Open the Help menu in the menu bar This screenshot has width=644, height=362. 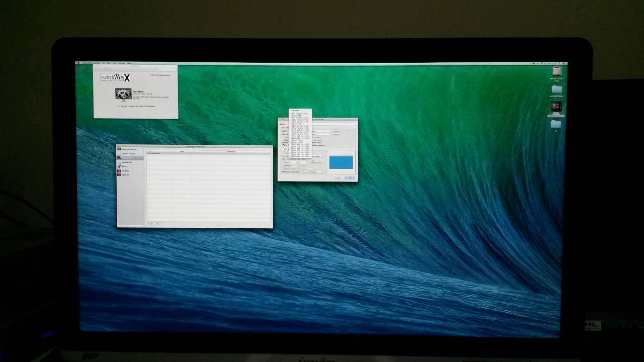[129, 63]
